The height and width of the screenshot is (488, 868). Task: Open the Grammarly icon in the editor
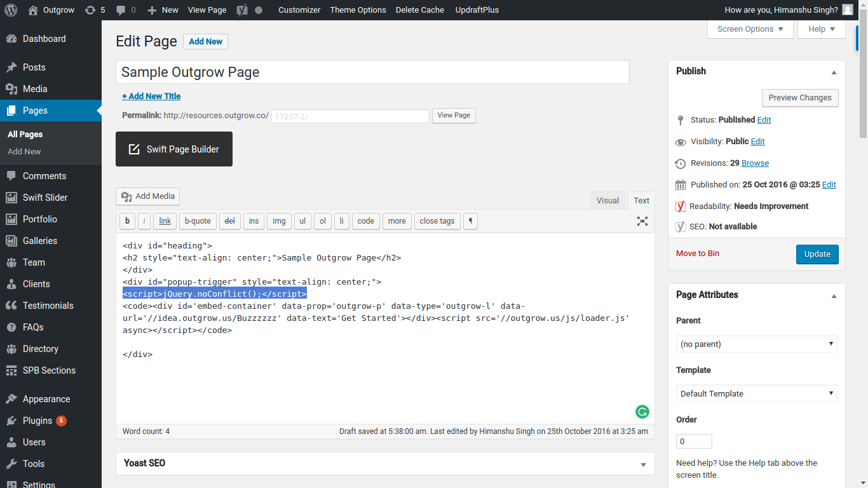642,412
